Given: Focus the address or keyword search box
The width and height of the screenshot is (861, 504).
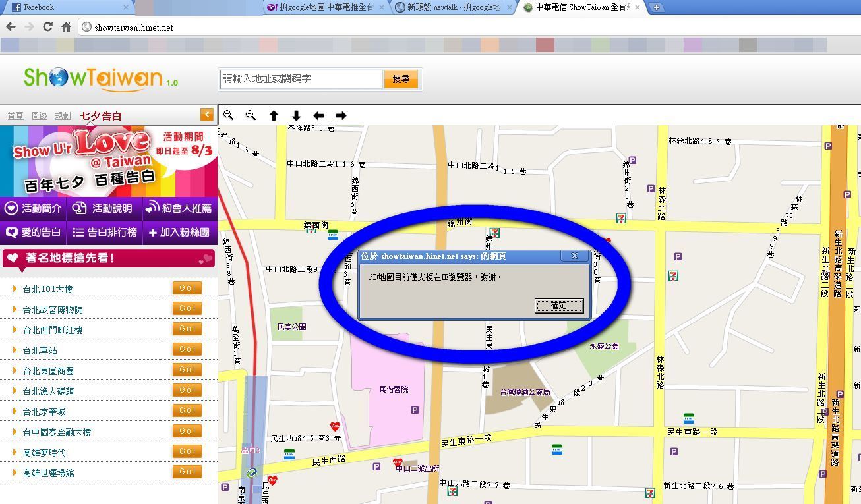Looking at the screenshot, I should point(301,79).
